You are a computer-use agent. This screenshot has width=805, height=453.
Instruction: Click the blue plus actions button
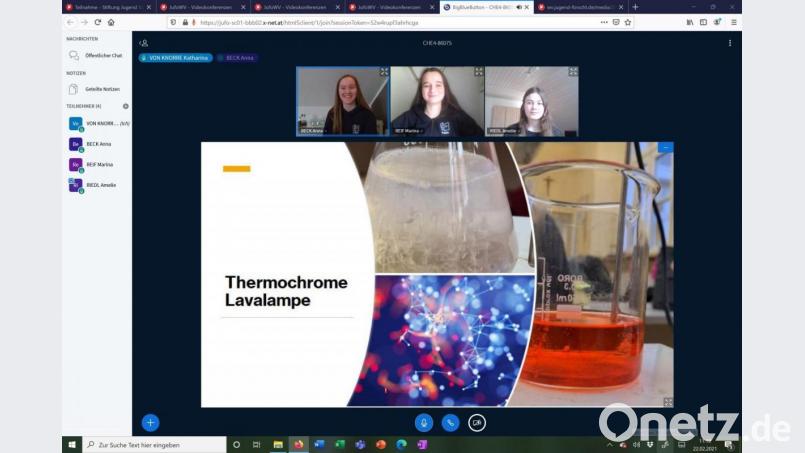(150, 423)
